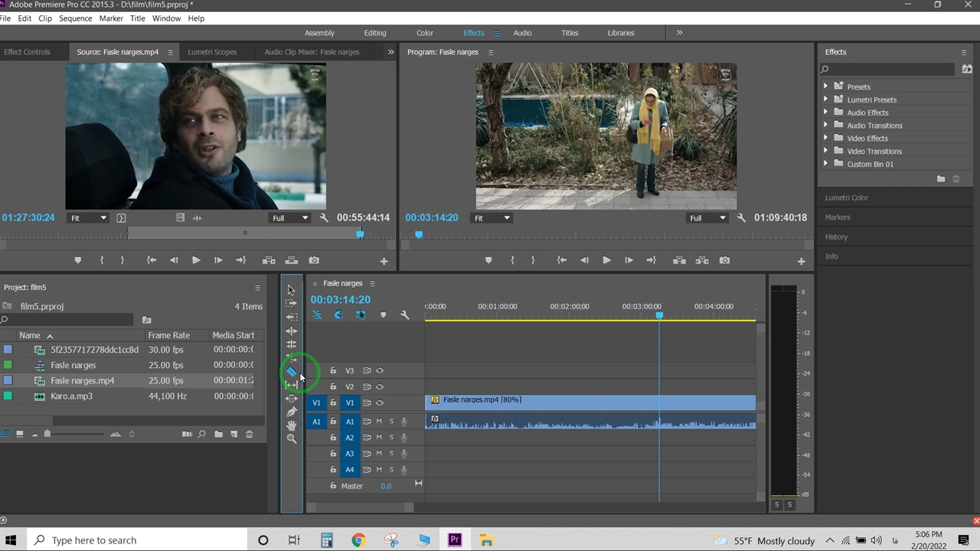Mute the A1 audio track
This screenshot has width=980, height=551.
coord(379,422)
